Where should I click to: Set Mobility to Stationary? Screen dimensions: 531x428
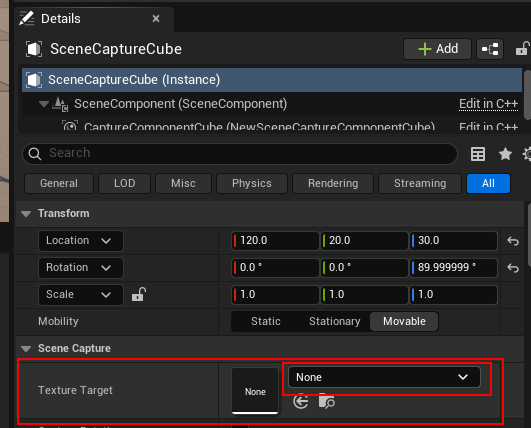(335, 321)
